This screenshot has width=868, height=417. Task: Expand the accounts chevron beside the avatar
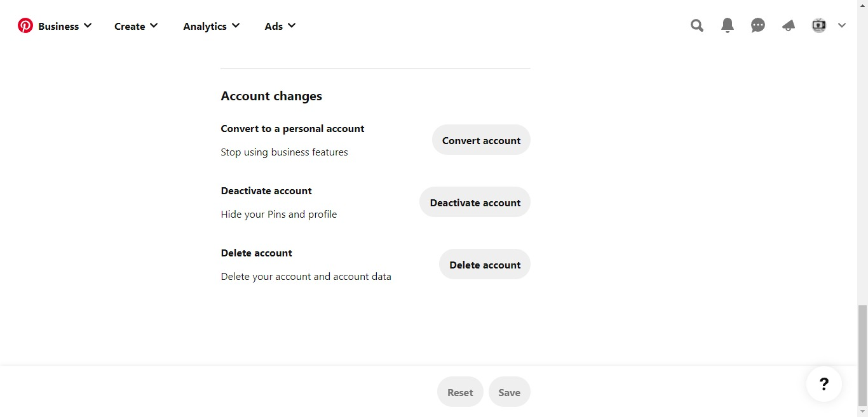coord(842,25)
